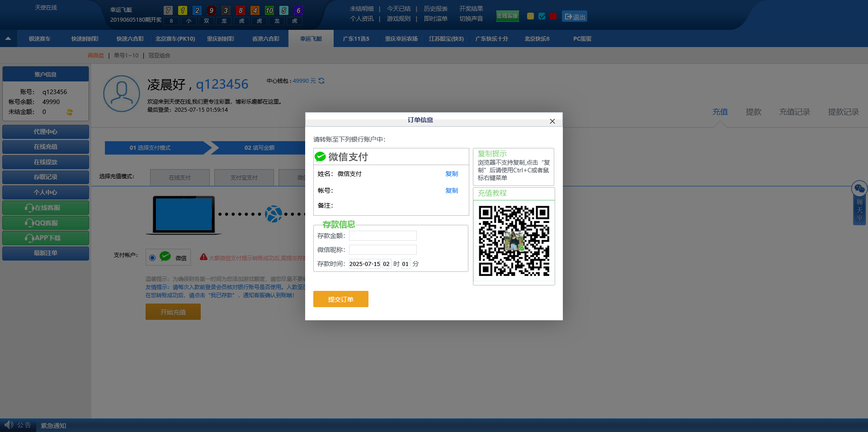Switch to 香港六合彩 game tab

point(266,38)
